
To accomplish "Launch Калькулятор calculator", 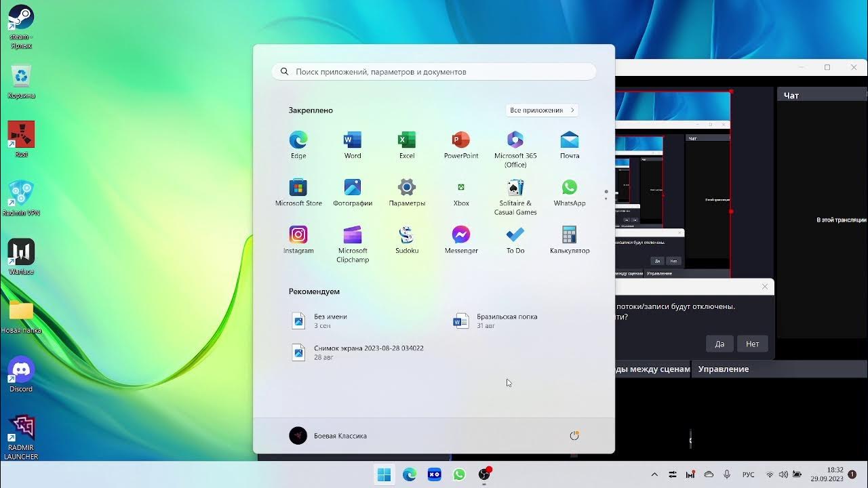I will click(x=570, y=240).
